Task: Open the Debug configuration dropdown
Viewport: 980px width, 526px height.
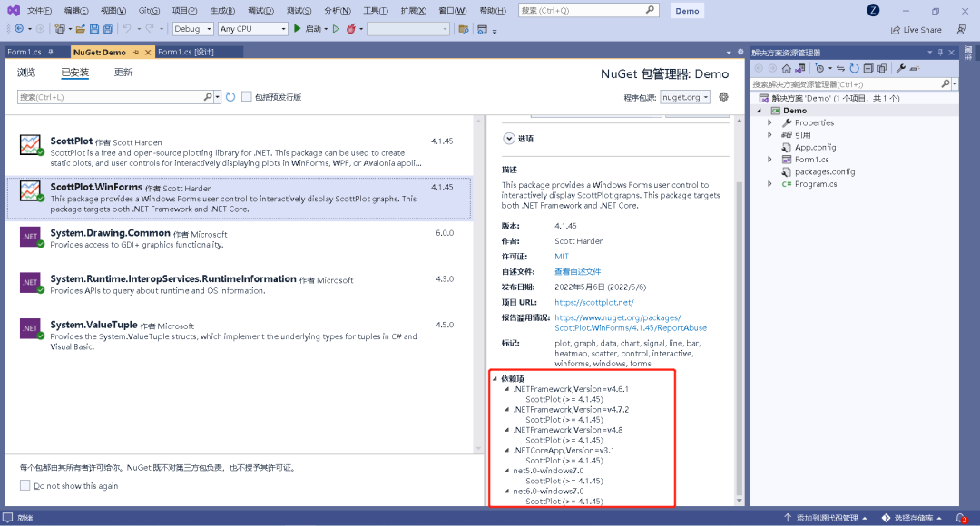Action: pyautogui.click(x=192, y=29)
